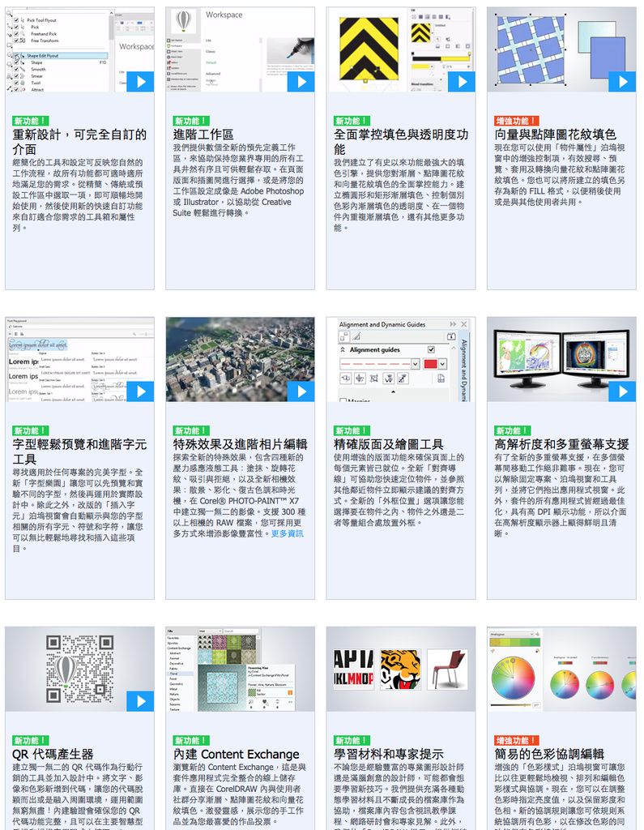
Task: Click the 特殊效果及進階相片編輯 heading
Action: coord(241,444)
